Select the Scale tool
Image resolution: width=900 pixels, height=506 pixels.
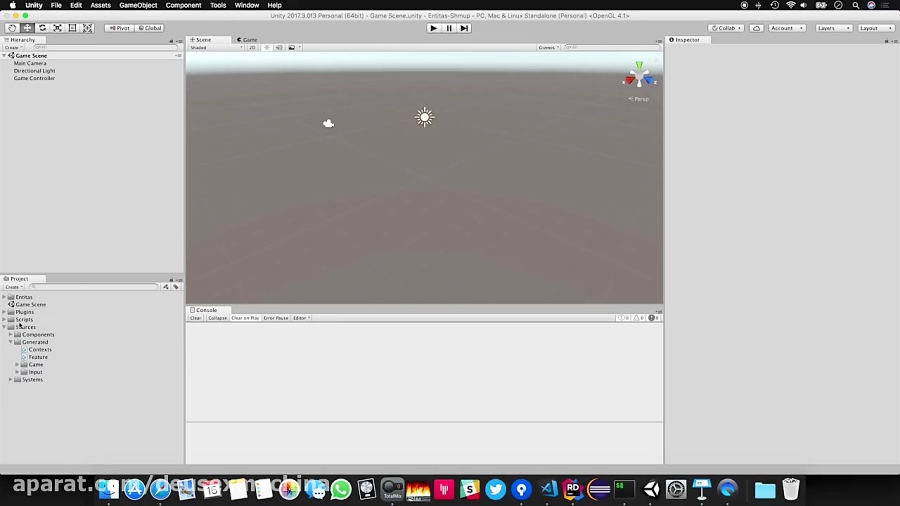57,28
